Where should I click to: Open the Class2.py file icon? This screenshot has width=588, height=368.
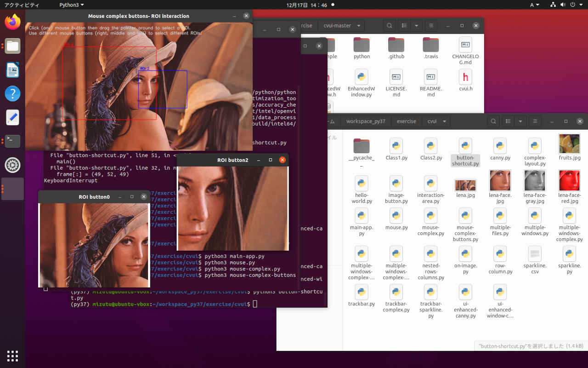(431, 146)
